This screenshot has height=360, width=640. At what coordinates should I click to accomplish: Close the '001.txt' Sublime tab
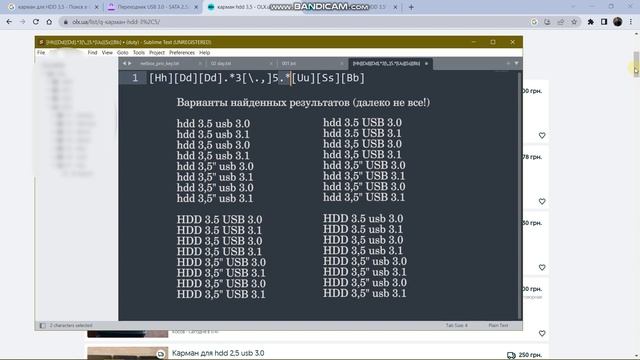[342, 64]
